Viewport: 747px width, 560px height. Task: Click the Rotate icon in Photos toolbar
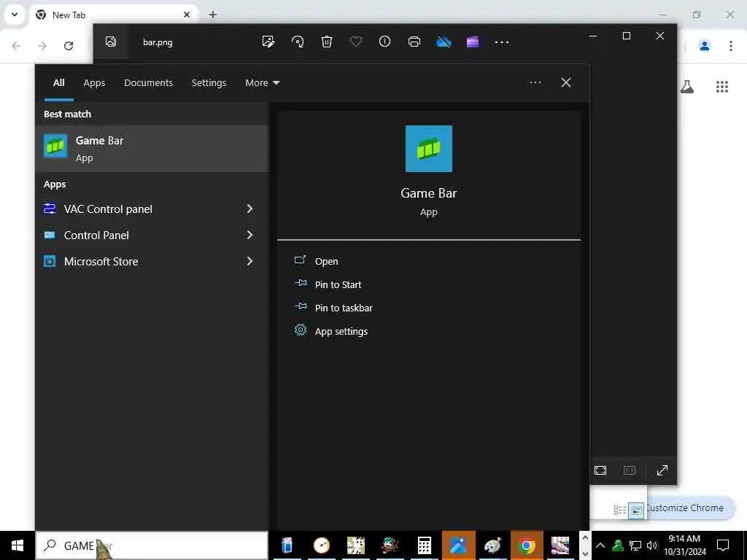coord(298,42)
